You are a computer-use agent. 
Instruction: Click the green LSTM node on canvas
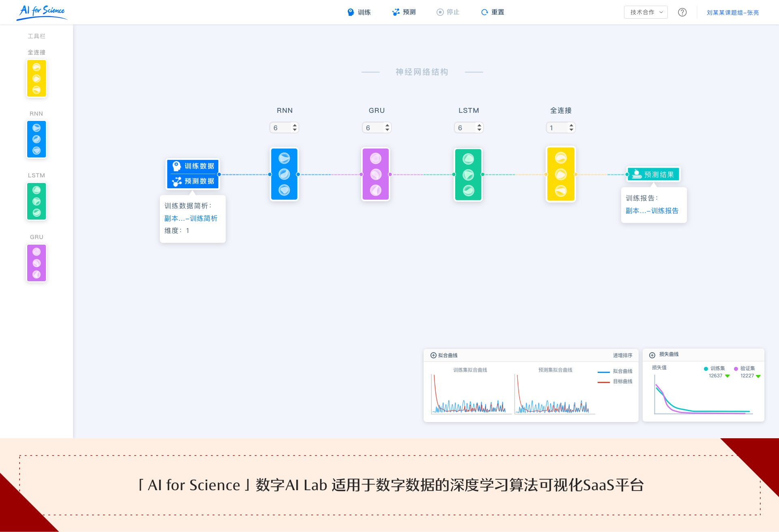[x=468, y=174]
